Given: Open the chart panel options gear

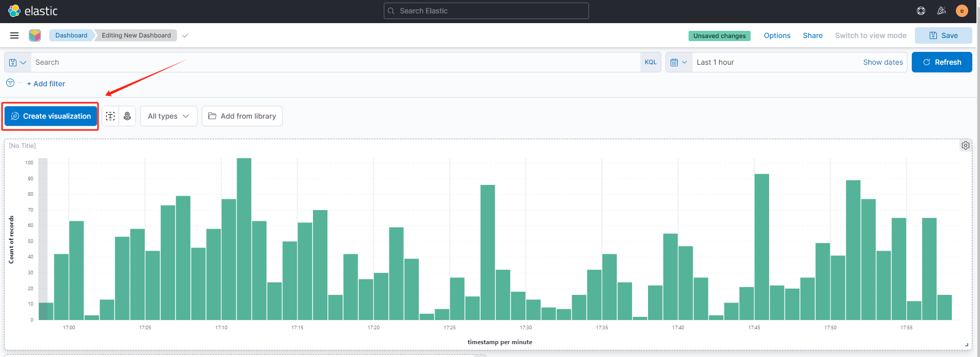Looking at the screenshot, I should pyautogui.click(x=965, y=145).
